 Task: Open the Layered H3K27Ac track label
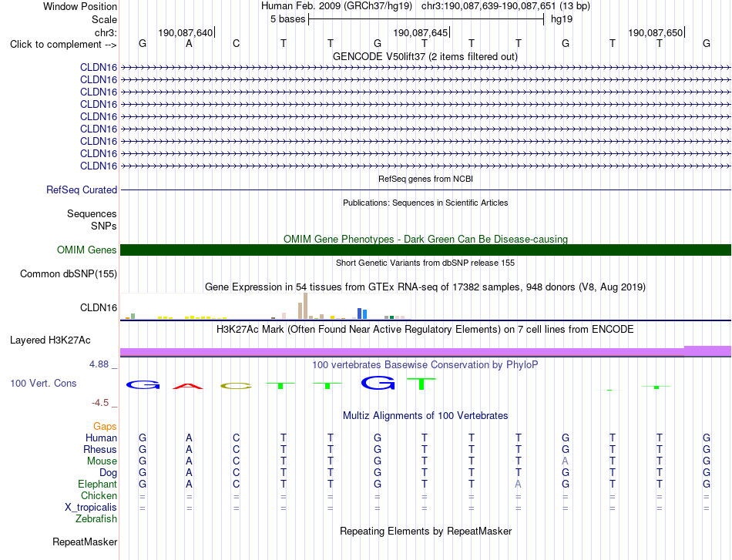[50, 340]
